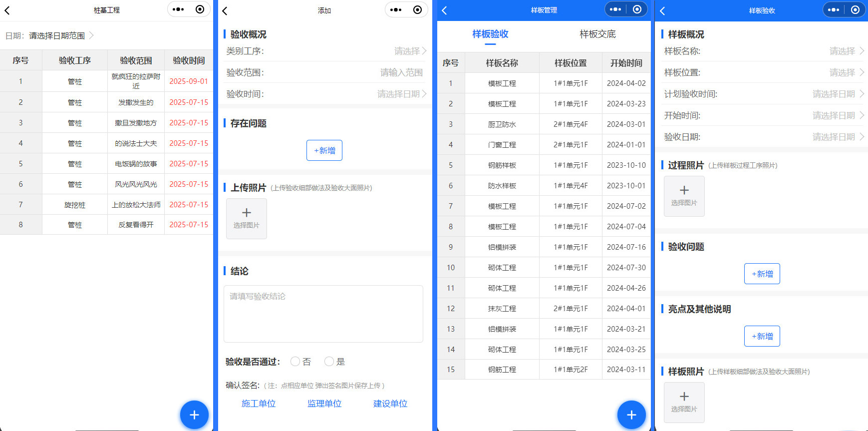This screenshot has height=431, width=868.
Task: Click the 验收结论 text area
Action: click(x=323, y=314)
